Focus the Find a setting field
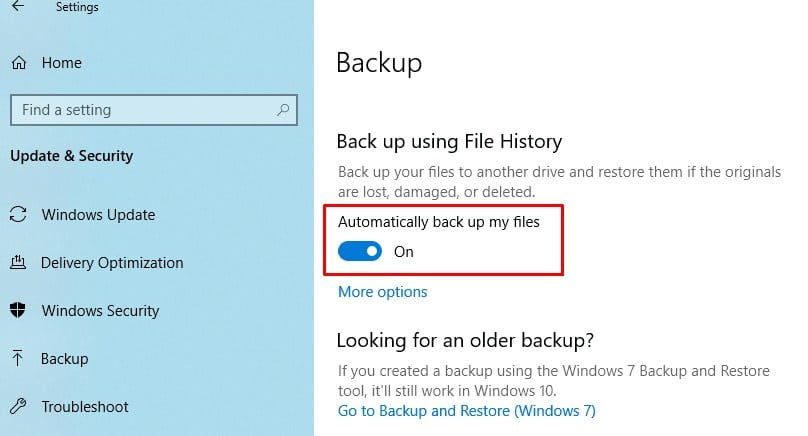 (x=154, y=109)
